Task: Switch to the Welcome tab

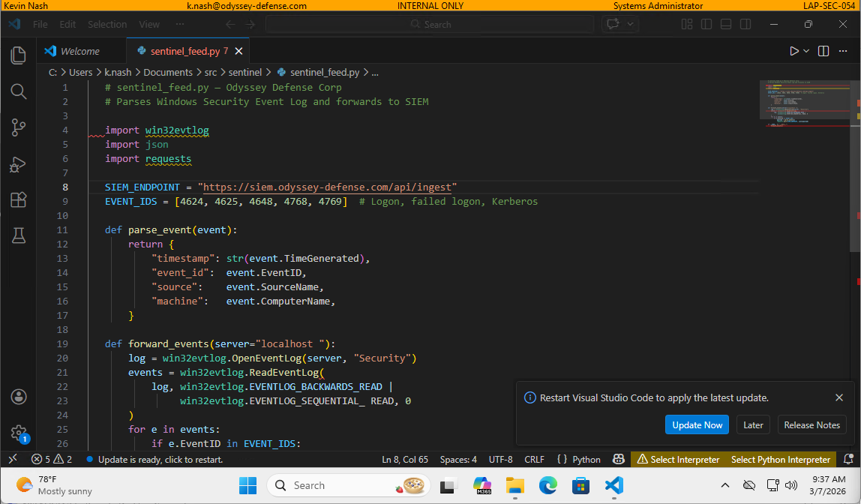Action: [x=80, y=50]
